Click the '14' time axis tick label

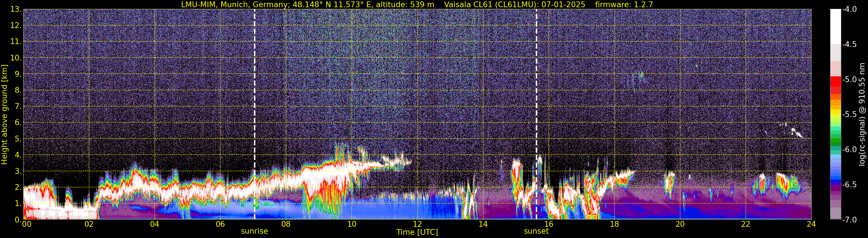(x=483, y=224)
